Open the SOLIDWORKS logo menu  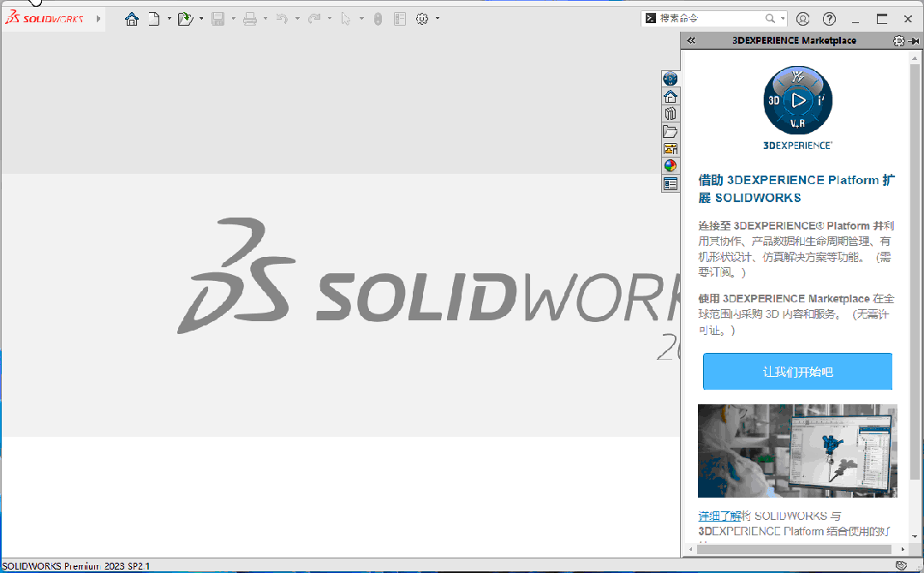tap(45, 18)
